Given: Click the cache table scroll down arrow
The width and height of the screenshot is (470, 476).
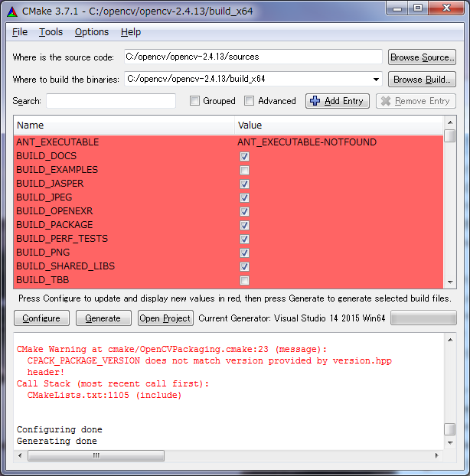Looking at the screenshot, I should point(450,282).
